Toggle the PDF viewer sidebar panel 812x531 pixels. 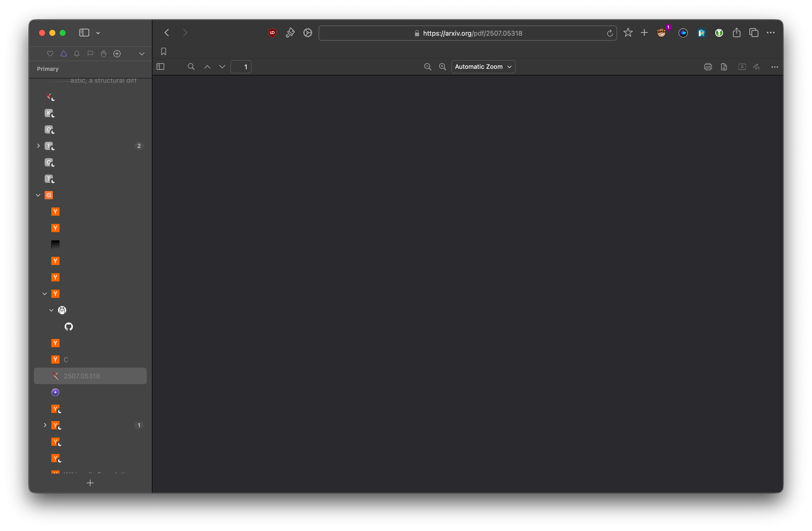(160, 67)
